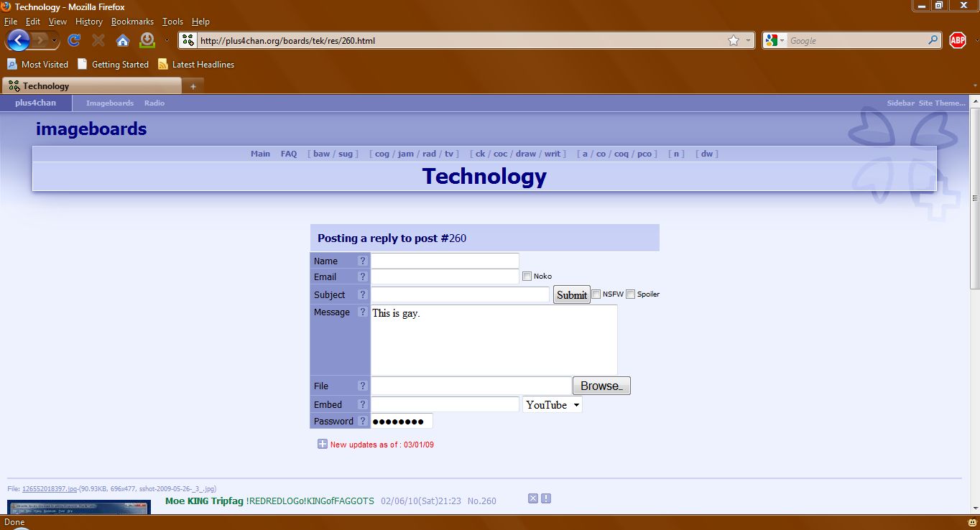Go to Home using the house icon
The image size is (980, 530).
[x=123, y=41]
